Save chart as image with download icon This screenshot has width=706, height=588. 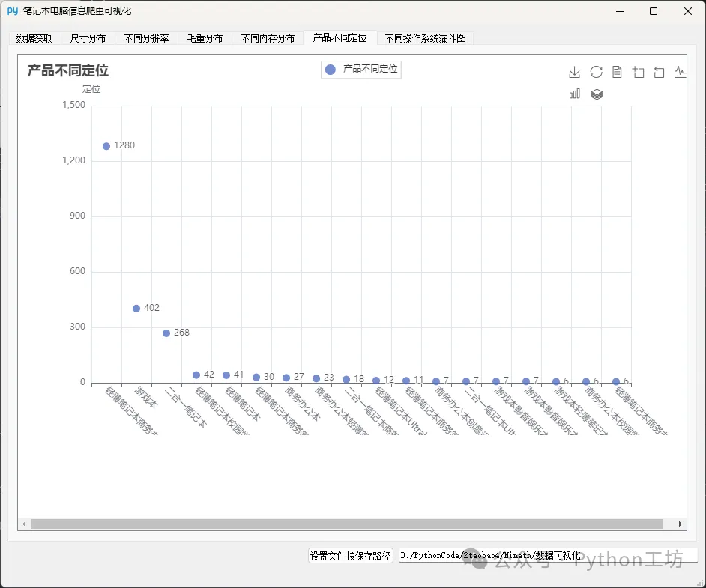[574, 72]
